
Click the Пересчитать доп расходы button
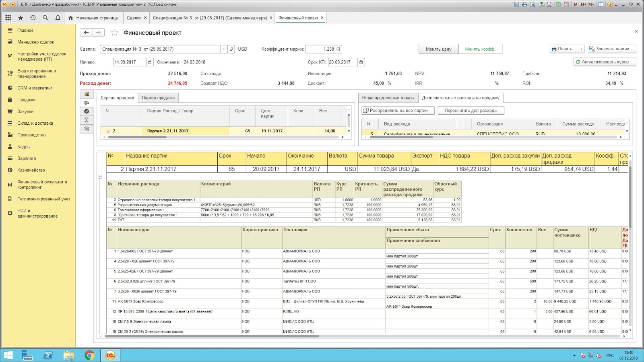pos(471,110)
